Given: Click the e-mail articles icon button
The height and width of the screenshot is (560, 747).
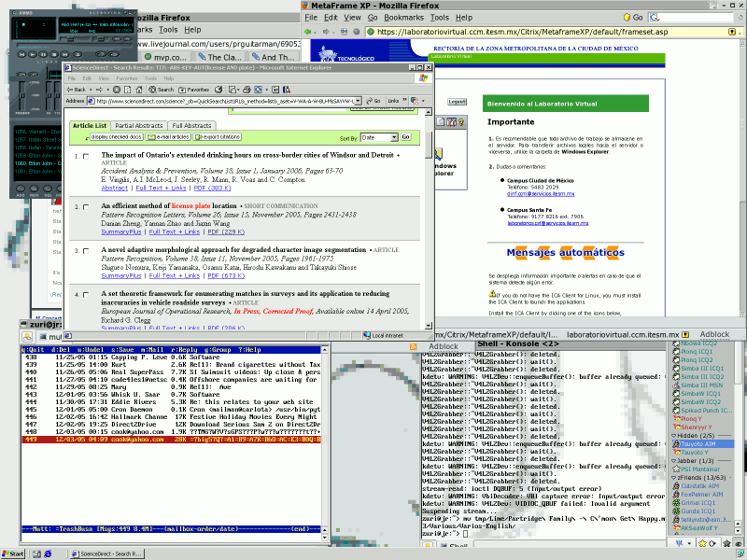Looking at the screenshot, I should [x=170, y=137].
